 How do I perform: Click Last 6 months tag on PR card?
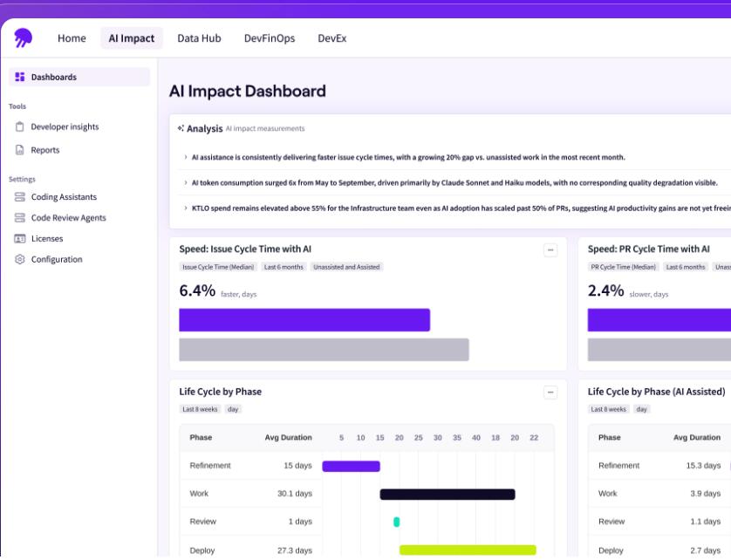(686, 267)
